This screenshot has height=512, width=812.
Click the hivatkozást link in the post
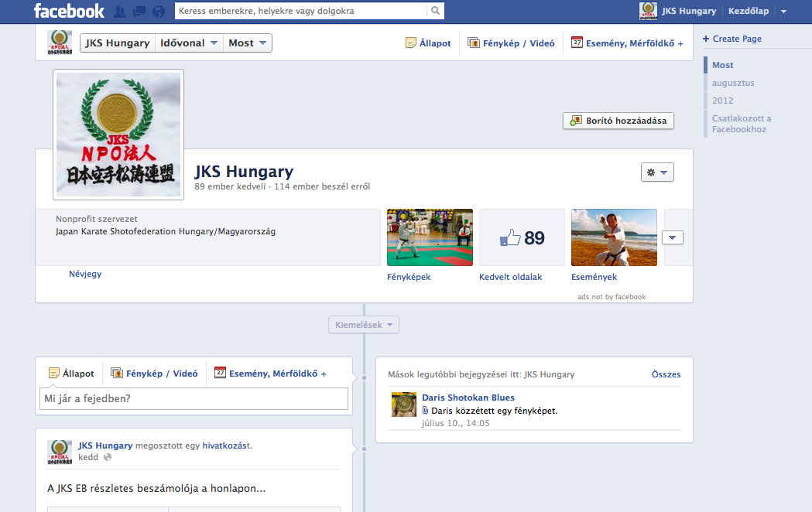coord(226,445)
